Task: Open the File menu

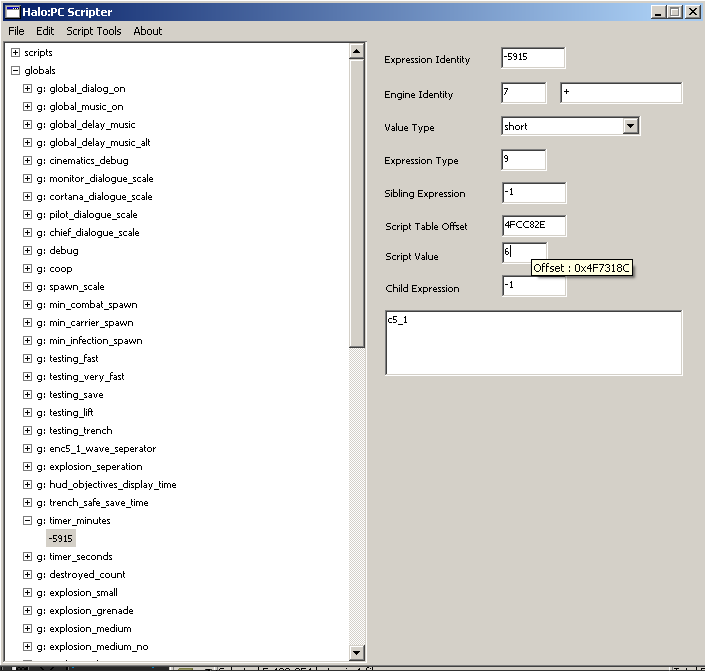Action: [x=16, y=31]
